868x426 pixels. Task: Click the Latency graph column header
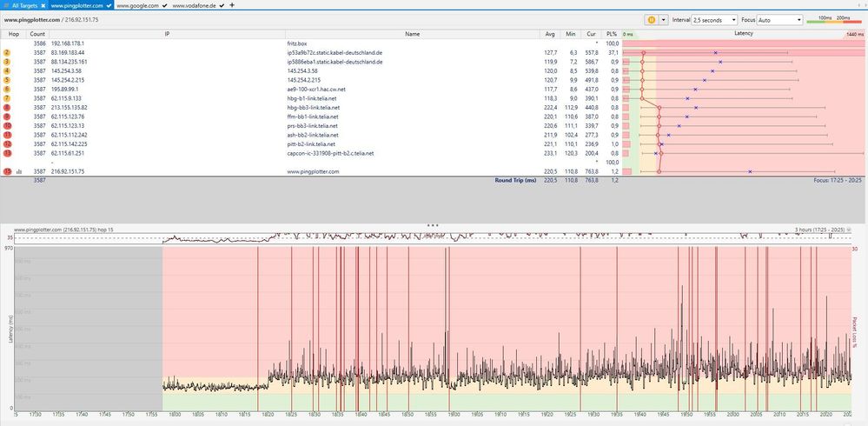(x=744, y=34)
